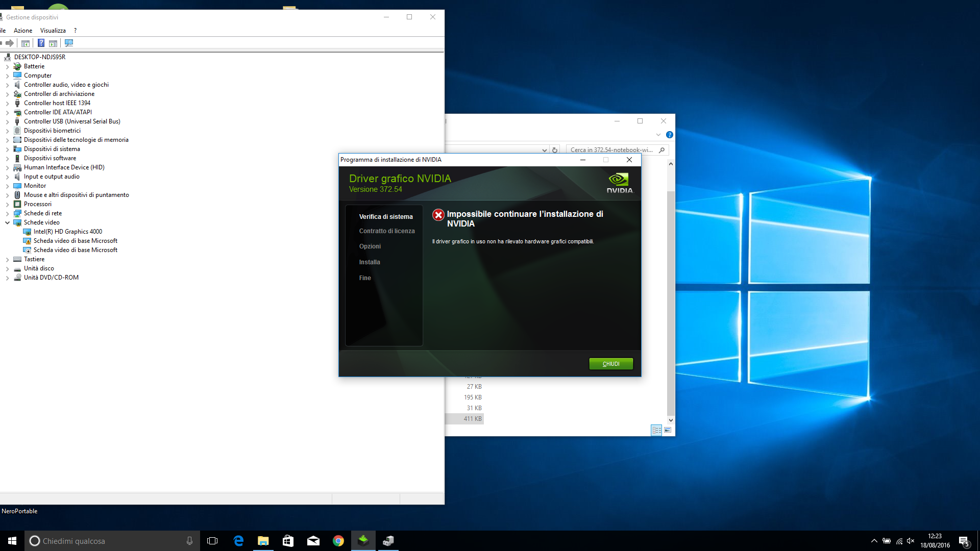Open File Explorer from the taskbar

(x=263, y=541)
